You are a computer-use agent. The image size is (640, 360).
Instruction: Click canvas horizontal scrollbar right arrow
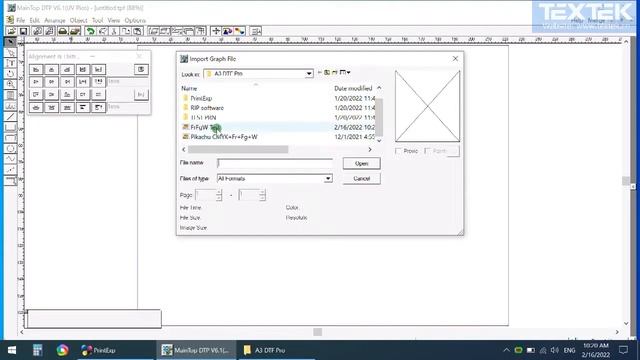click(x=617, y=332)
